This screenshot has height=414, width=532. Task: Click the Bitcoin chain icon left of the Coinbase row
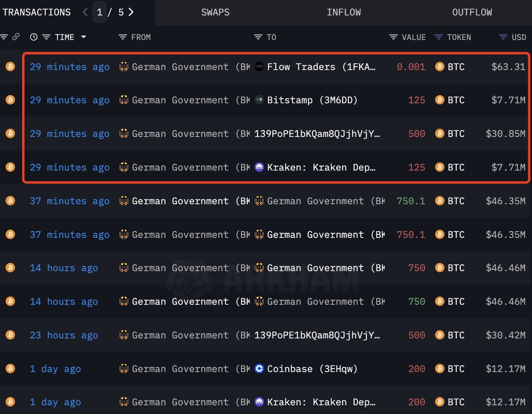click(x=10, y=368)
